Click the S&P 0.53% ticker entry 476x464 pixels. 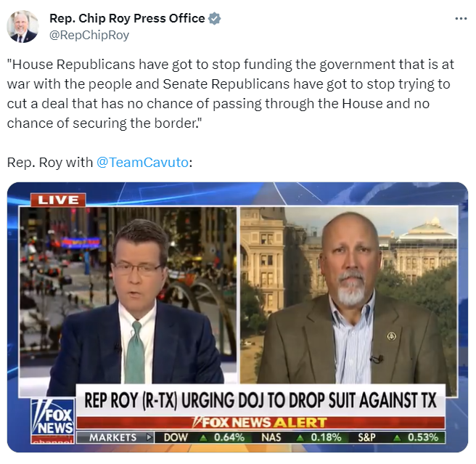point(398,437)
